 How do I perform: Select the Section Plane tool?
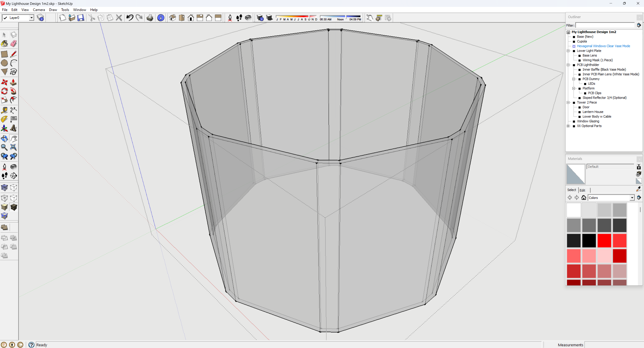pos(13,176)
